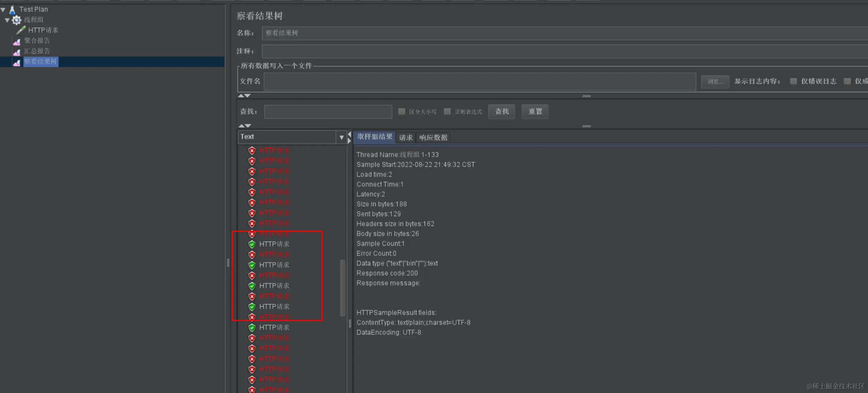Click the up arrow below the 文件名 row

click(x=241, y=96)
